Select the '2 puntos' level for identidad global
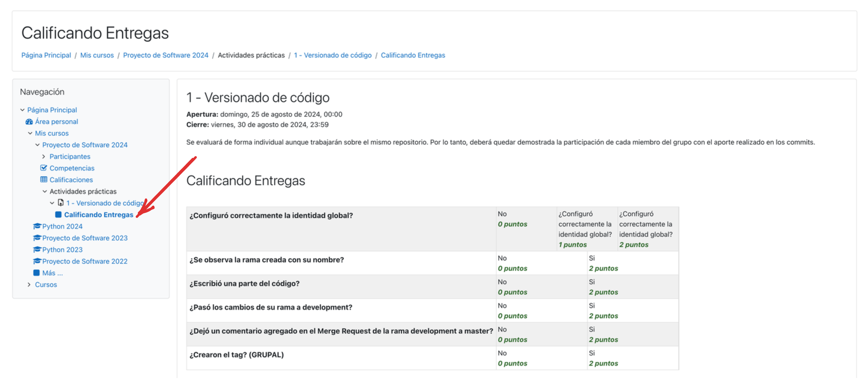868x384 pixels. tap(648, 229)
